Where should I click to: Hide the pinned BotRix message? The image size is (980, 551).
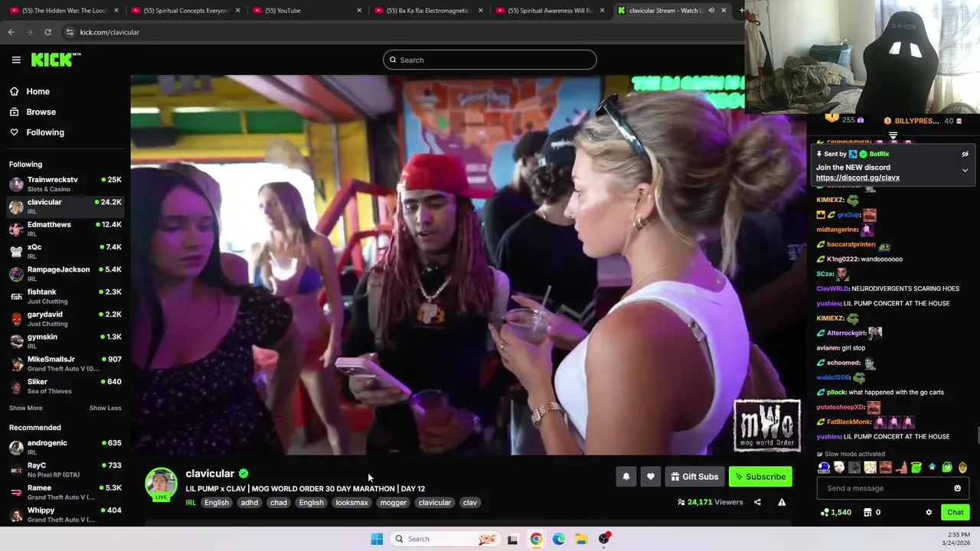pyautogui.click(x=965, y=154)
